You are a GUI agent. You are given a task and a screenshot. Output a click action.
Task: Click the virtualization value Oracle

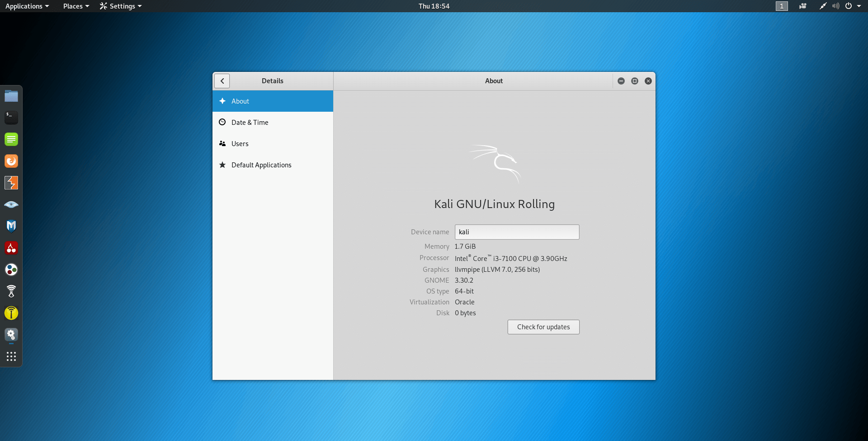(x=465, y=302)
